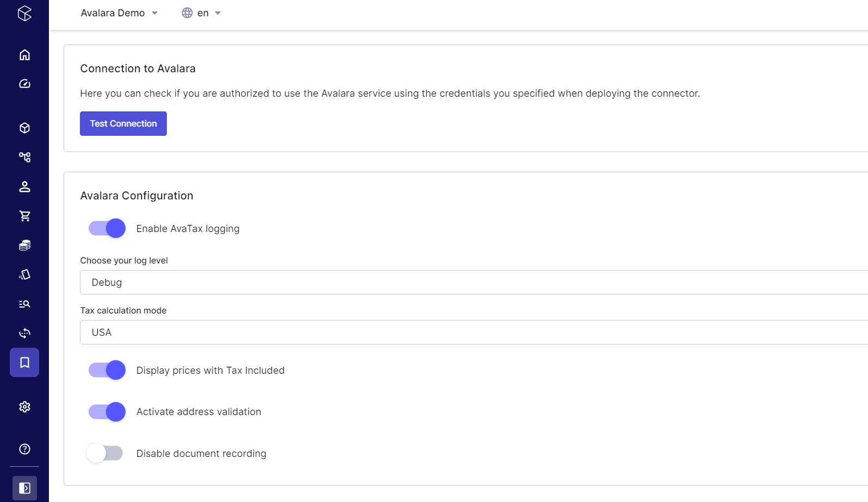868x502 pixels.
Task: Click the Activate address validation label
Action: tap(199, 412)
